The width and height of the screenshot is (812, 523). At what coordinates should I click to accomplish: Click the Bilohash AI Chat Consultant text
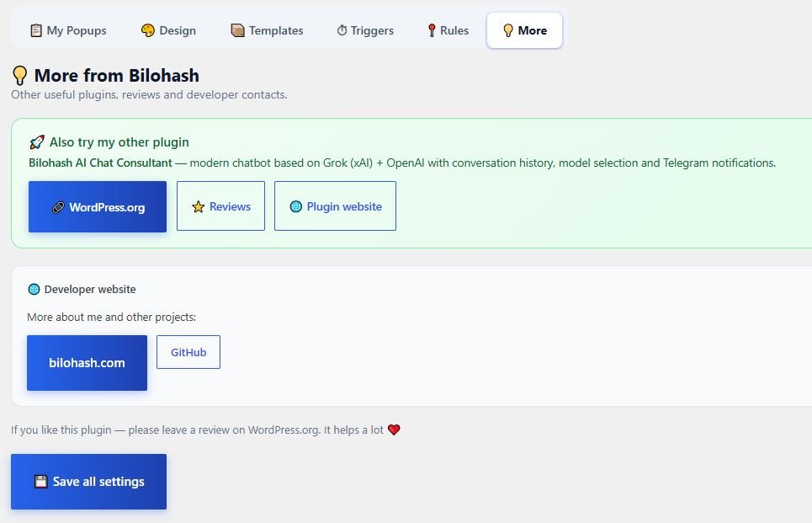[100, 163]
